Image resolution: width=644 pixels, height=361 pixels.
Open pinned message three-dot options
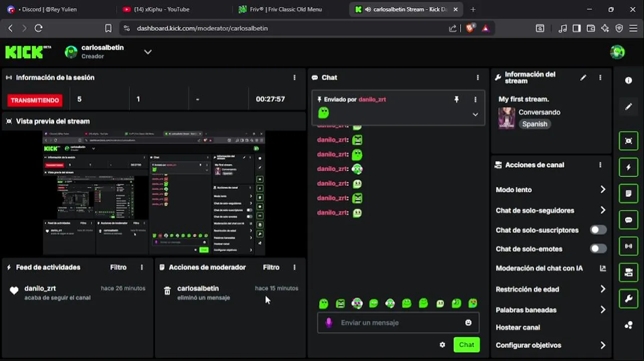coord(475,100)
